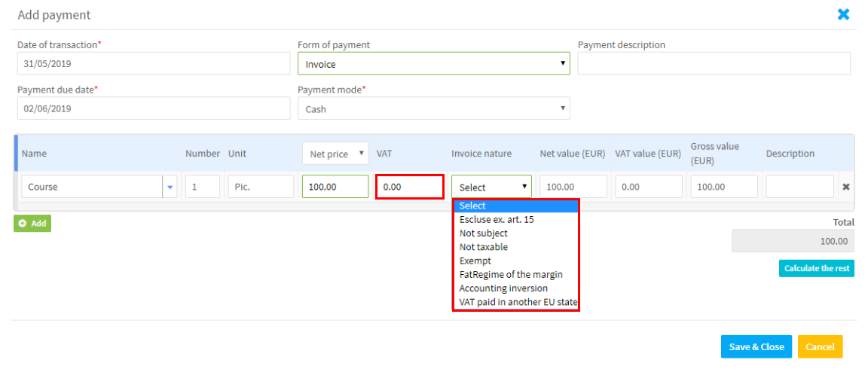Click Save & Close

click(x=756, y=346)
